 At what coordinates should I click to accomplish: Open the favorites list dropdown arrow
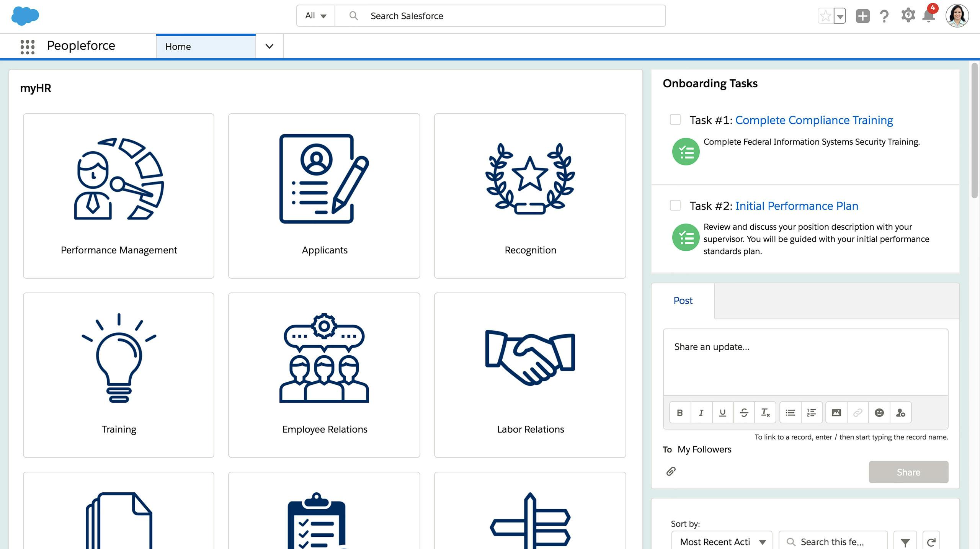(x=840, y=16)
